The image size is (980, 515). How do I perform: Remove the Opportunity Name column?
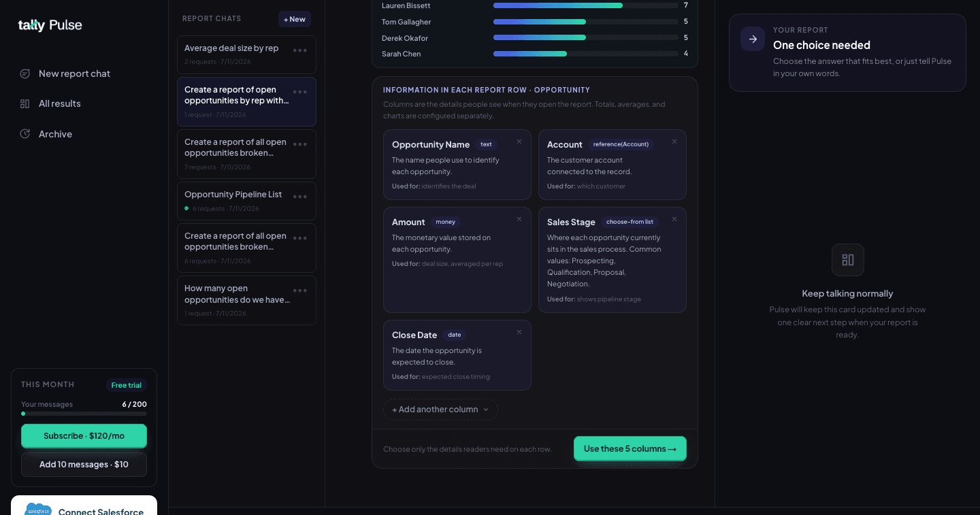(x=519, y=142)
